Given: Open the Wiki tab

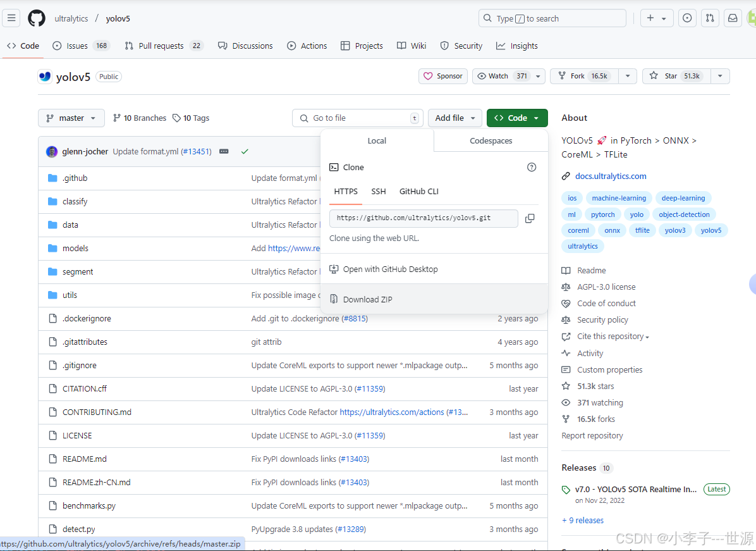Looking at the screenshot, I should [x=412, y=46].
